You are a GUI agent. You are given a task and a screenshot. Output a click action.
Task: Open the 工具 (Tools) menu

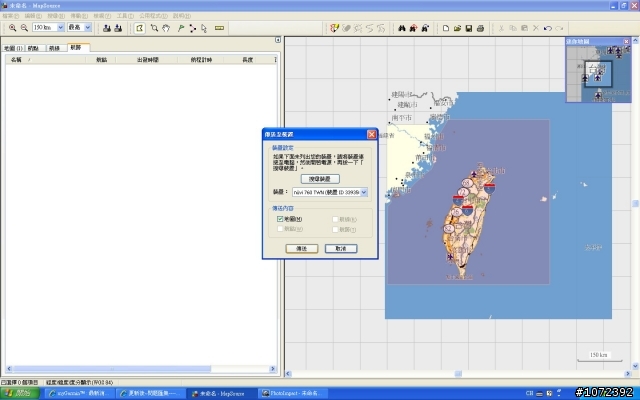125,16
